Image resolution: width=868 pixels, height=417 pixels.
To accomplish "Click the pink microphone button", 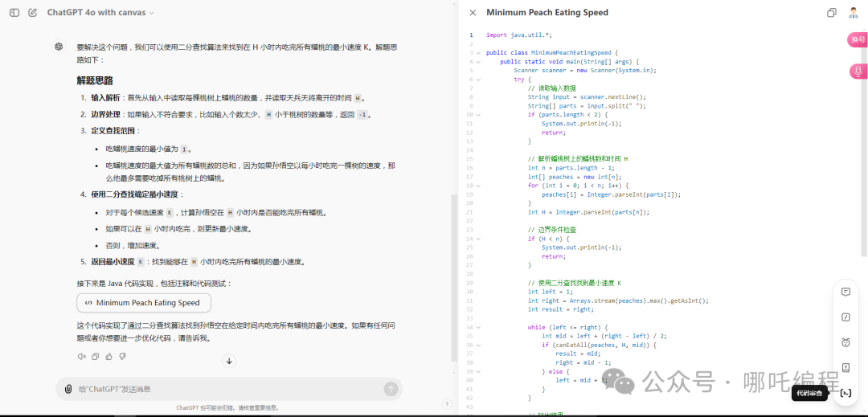I will pos(858,72).
